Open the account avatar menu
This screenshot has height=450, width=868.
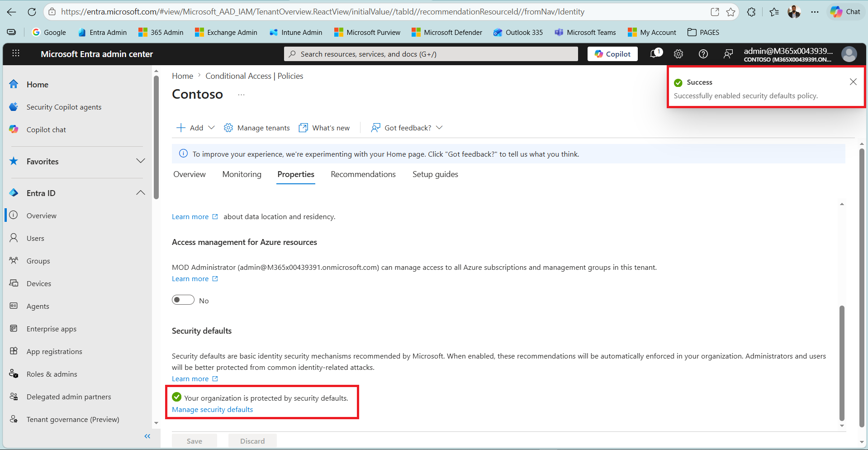click(x=849, y=54)
